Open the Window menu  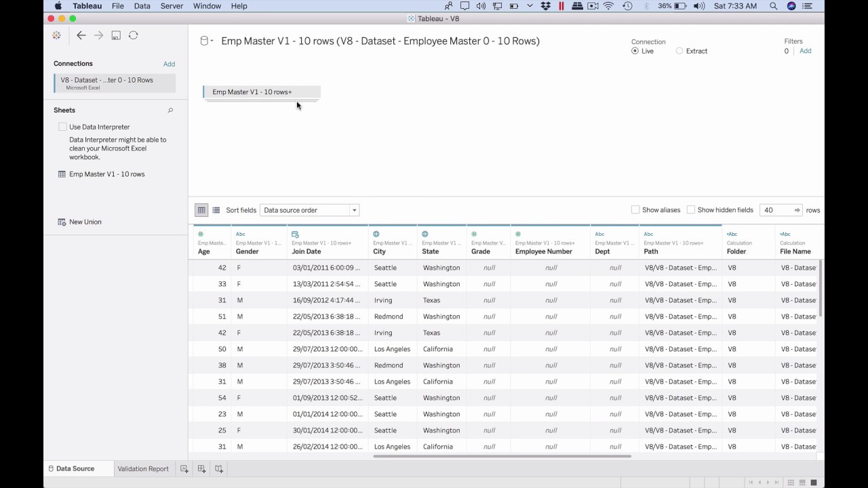tap(207, 6)
